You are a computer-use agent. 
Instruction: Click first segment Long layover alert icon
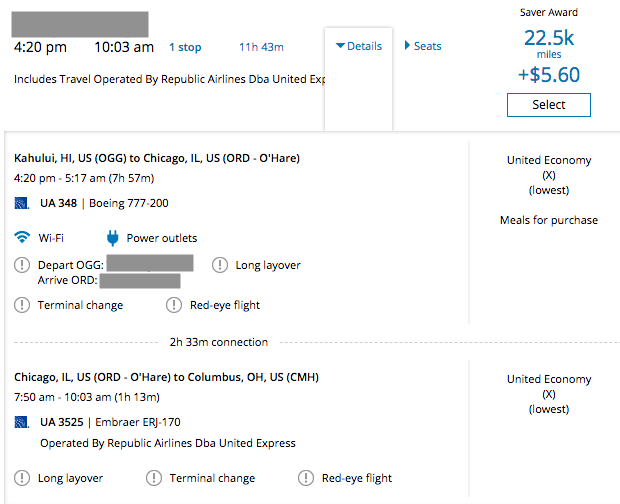pos(220,265)
